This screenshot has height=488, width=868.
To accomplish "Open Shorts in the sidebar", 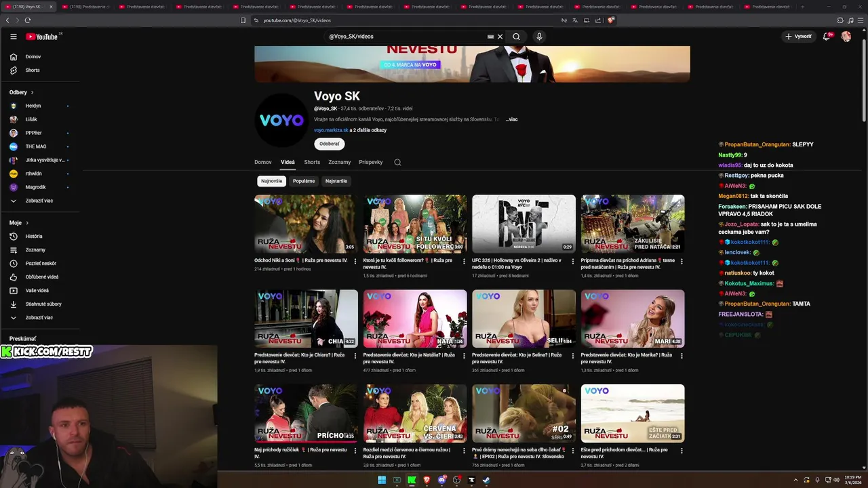I will pos(33,70).
